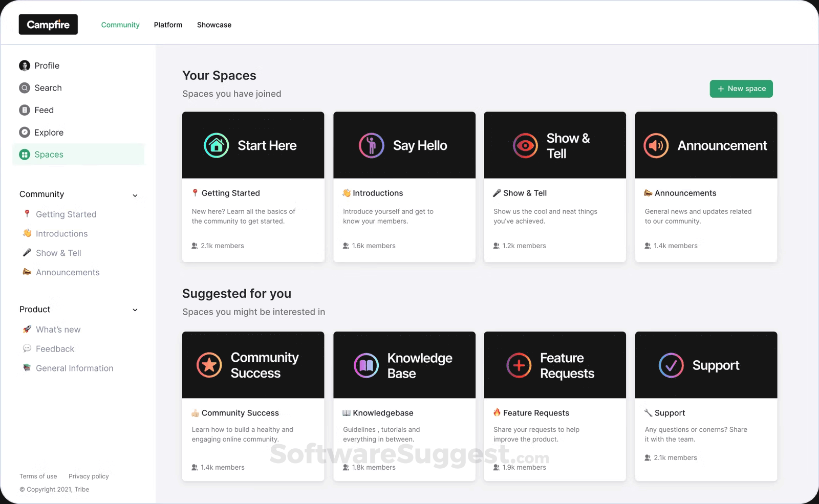Collapse the Community section chevron
The height and width of the screenshot is (504, 819).
135,195
